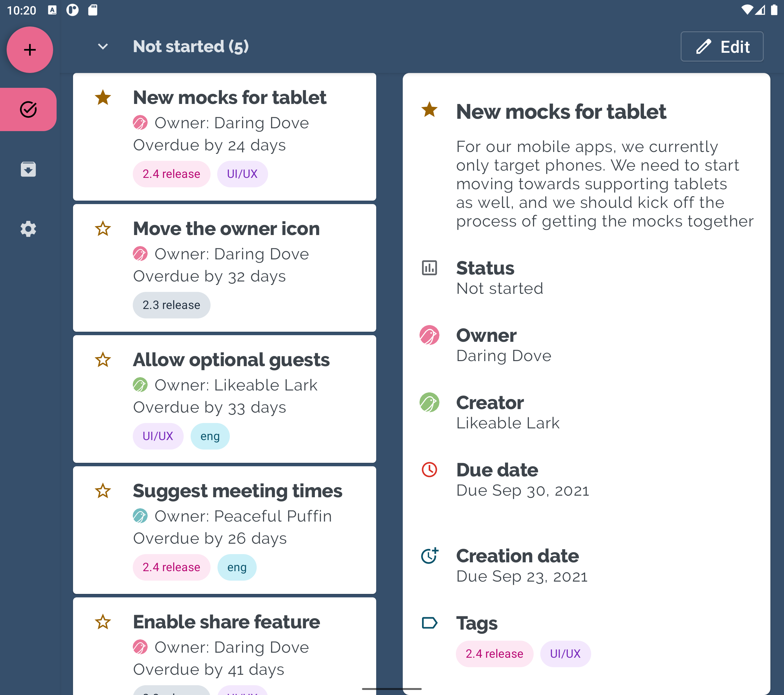
Task: Click the 'UI/UX' tag on 'Allow optional guests'
Action: (x=157, y=436)
